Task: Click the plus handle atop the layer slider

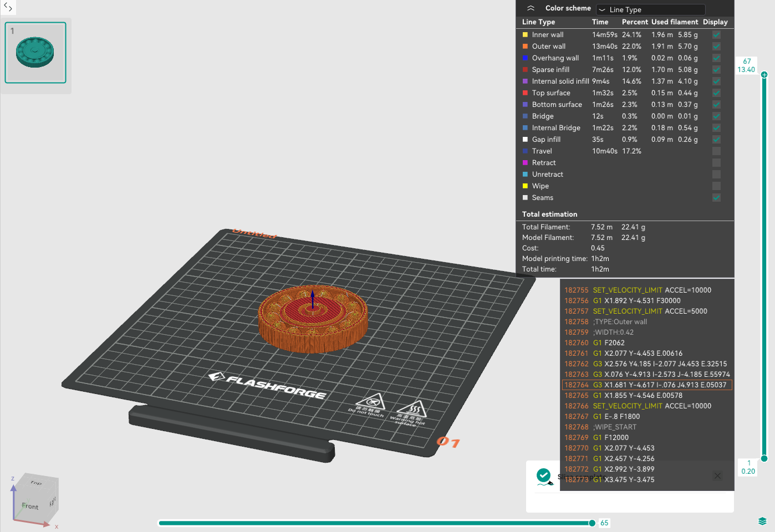Action: (x=764, y=74)
